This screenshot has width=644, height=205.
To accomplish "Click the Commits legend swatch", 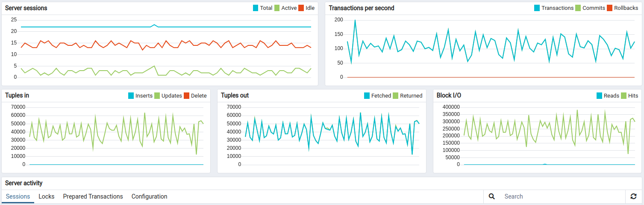I will pyautogui.click(x=578, y=8).
